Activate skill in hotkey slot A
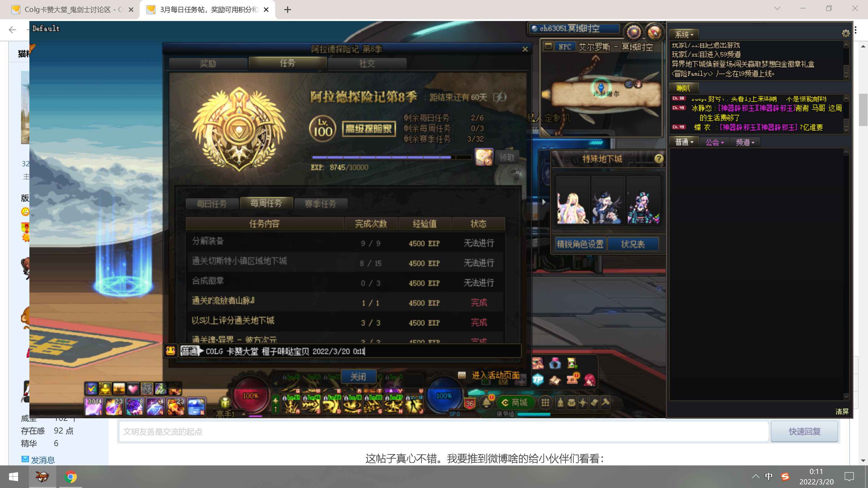The width and height of the screenshot is (868, 488). [291, 404]
